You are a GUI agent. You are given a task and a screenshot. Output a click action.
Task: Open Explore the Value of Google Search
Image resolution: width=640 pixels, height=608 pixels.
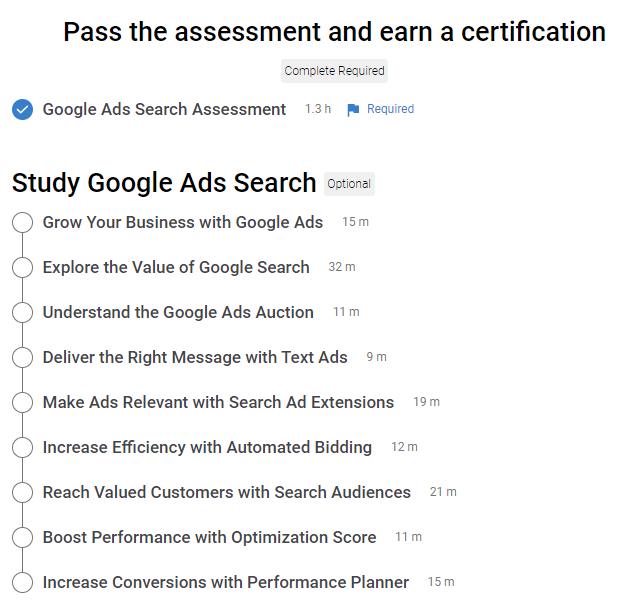(176, 267)
